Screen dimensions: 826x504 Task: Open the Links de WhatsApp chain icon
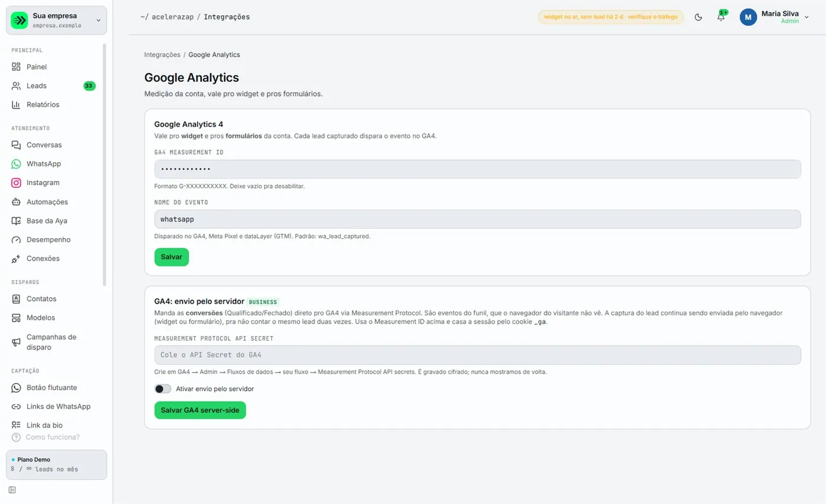coord(16,406)
